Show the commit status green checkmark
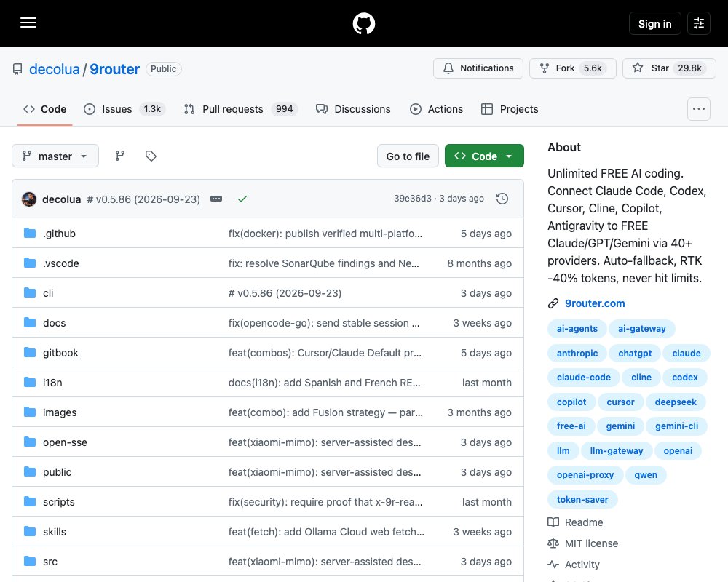Image resolution: width=728 pixels, height=582 pixels. click(x=242, y=199)
